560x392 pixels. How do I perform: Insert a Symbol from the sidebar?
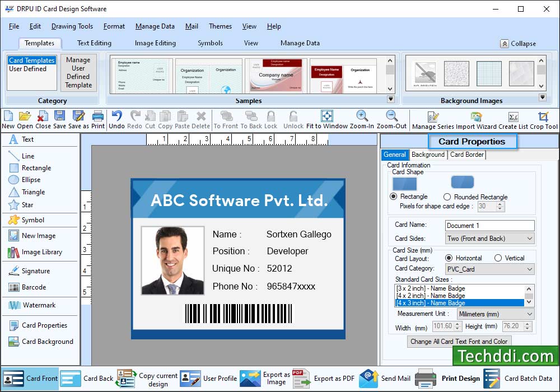(26, 220)
